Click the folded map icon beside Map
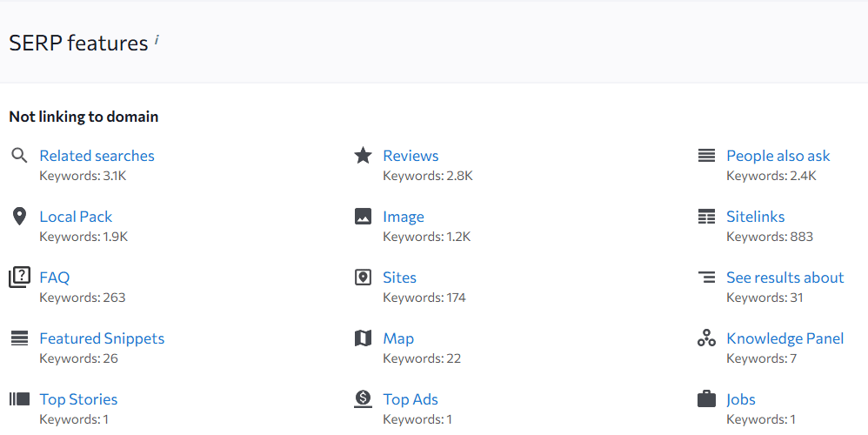This screenshot has height=435, width=868. pyautogui.click(x=364, y=338)
